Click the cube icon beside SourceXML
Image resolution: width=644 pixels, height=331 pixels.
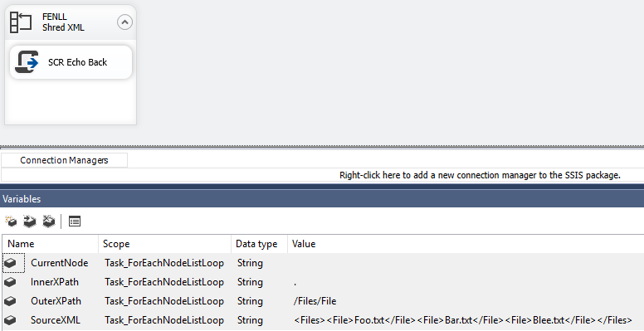[x=10, y=320]
